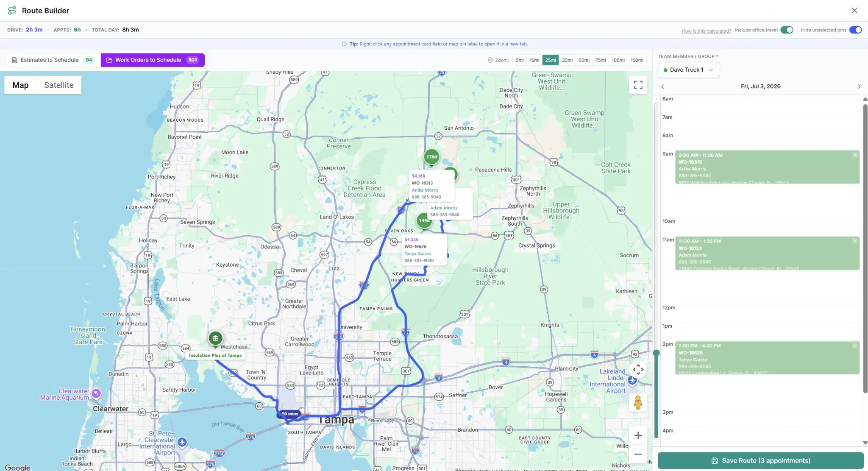Open the 11:30 AM Adam Morris appointment card
Viewport: 868px width, 471px height.
point(767,253)
